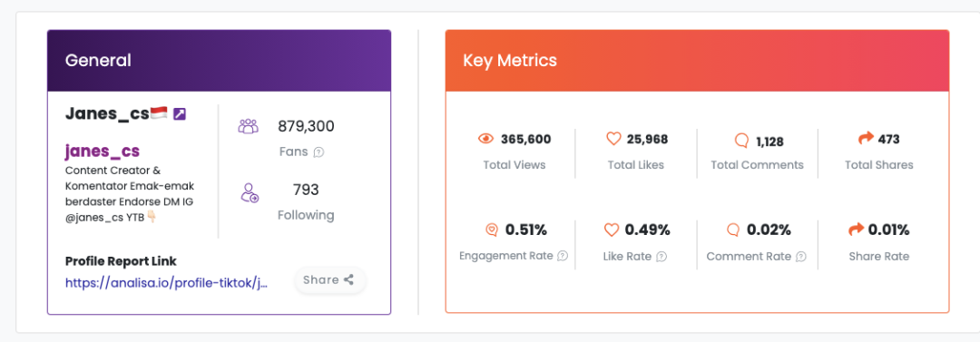Click the janes_cs username link

click(x=103, y=151)
